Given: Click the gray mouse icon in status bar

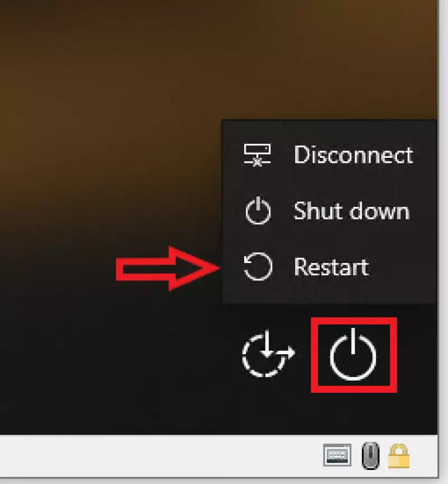Looking at the screenshot, I should point(371,455).
